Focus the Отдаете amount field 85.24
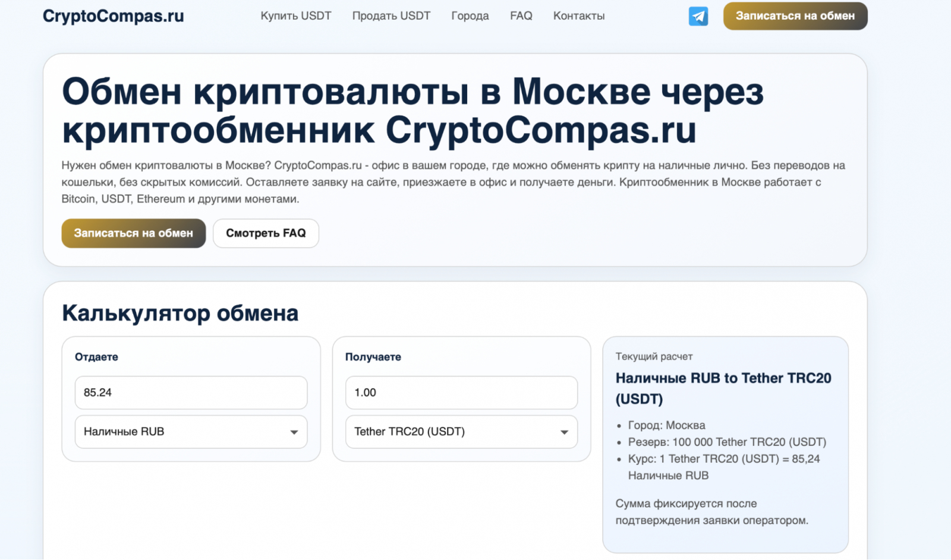 (x=191, y=393)
